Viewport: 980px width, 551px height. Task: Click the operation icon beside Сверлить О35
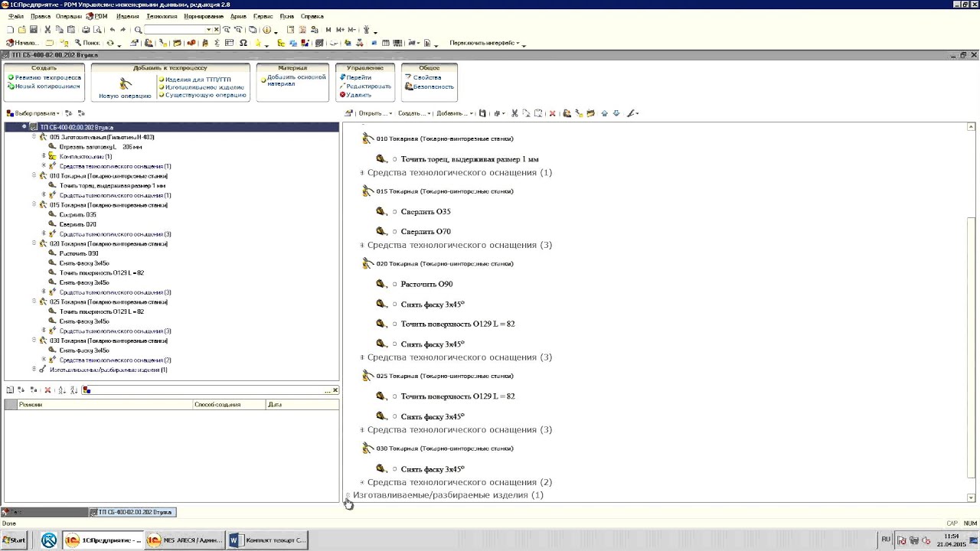(381, 211)
